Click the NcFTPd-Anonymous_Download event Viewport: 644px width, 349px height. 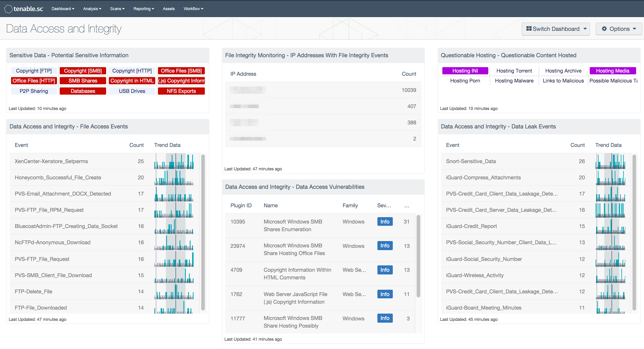(x=105, y=242)
